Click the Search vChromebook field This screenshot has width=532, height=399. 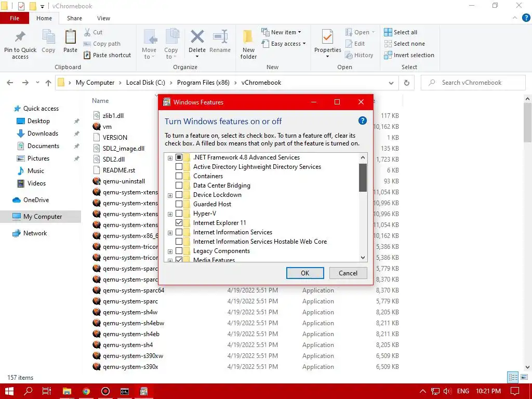pyautogui.click(x=473, y=83)
